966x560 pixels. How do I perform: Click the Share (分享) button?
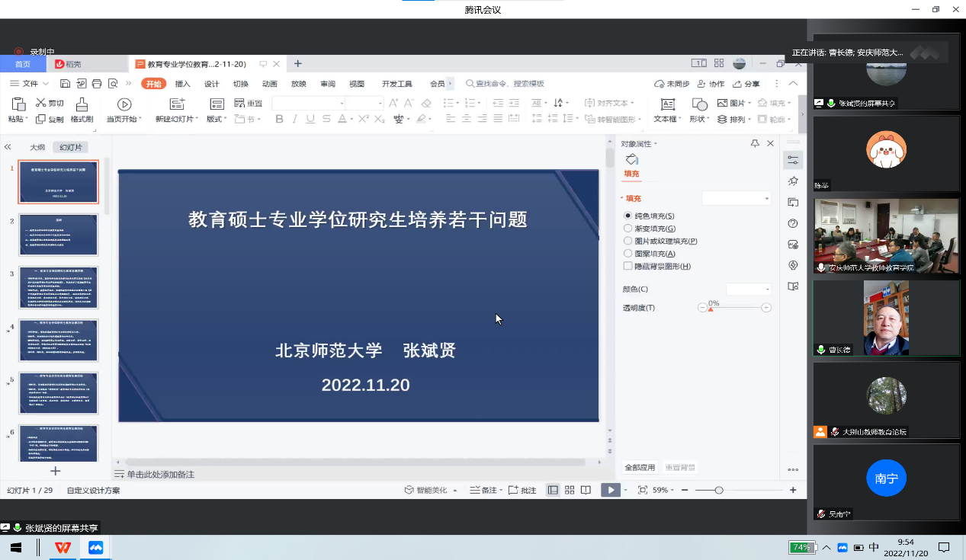[746, 84]
